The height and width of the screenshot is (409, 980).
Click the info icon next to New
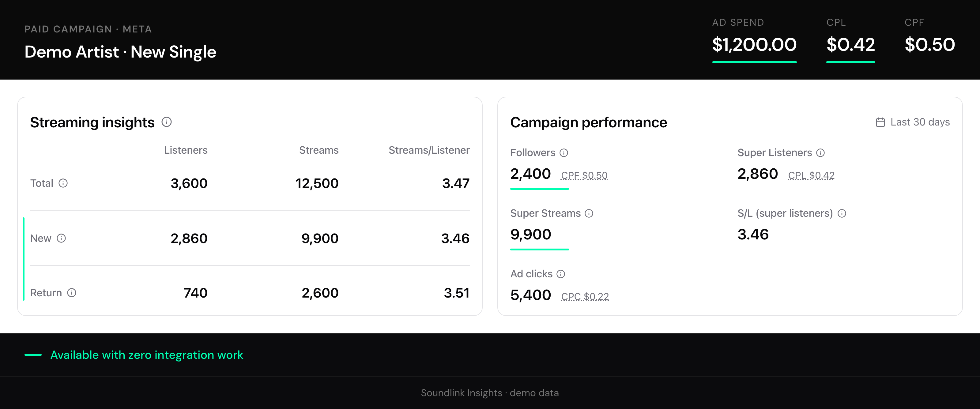click(61, 238)
